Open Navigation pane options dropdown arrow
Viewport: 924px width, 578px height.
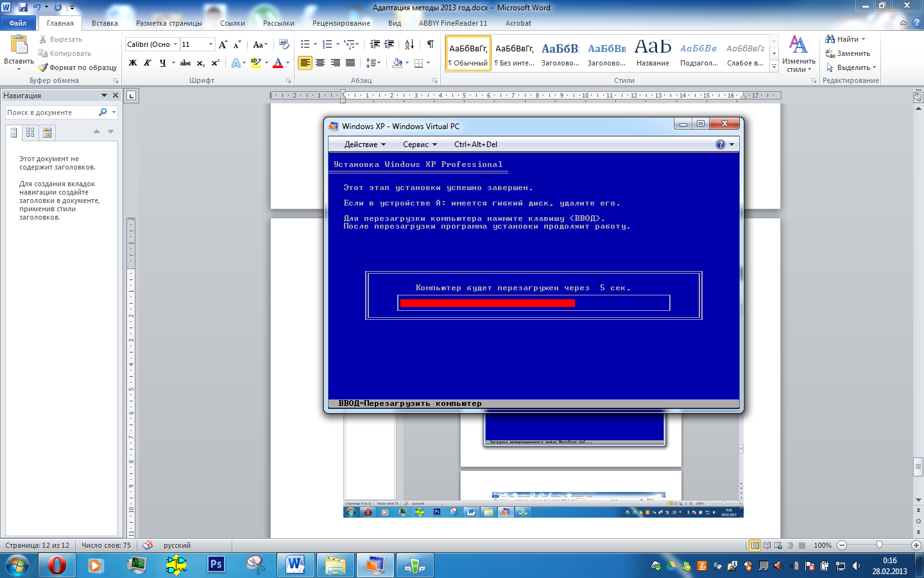[x=104, y=95]
